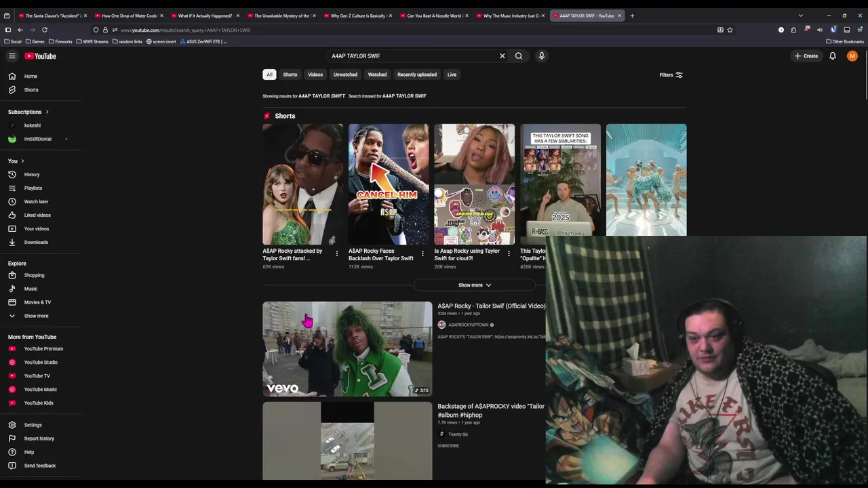The height and width of the screenshot is (488, 868).
Task: Open the browser application menu
Action: point(861,30)
